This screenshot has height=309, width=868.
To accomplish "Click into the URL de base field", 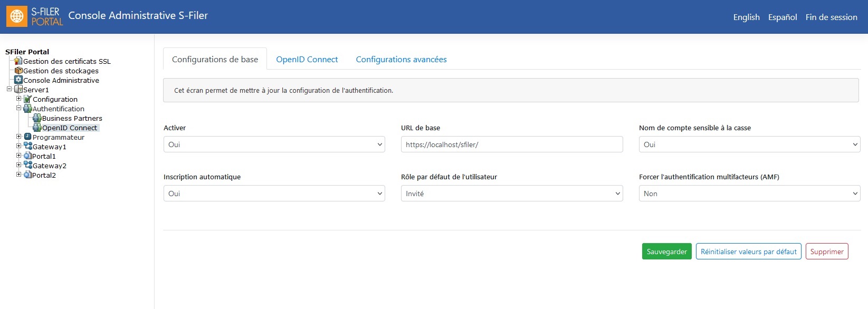I will tap(512, 144).
